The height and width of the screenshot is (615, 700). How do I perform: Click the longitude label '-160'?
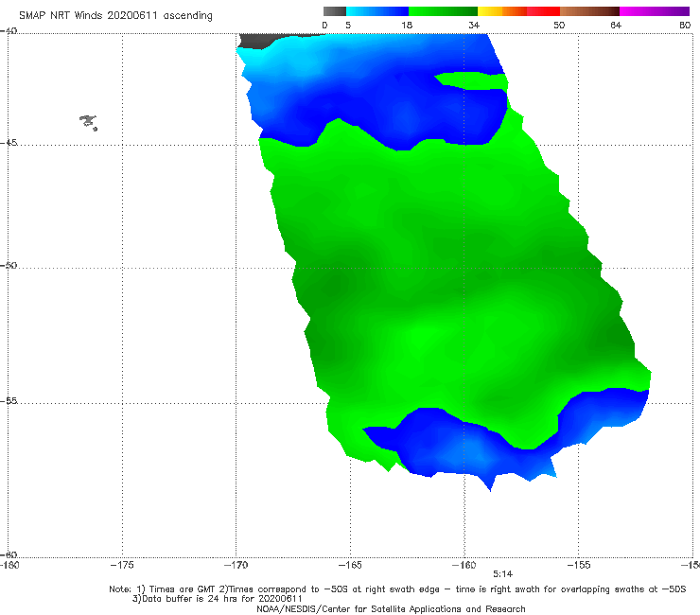coord(464,565)
